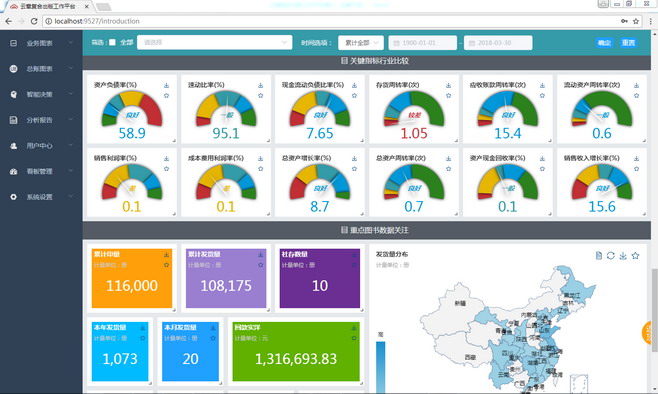This screenshot has height=394, width=658.
Task: Toggle the 全部 filter checkbox
Action: tap(112, 42)
